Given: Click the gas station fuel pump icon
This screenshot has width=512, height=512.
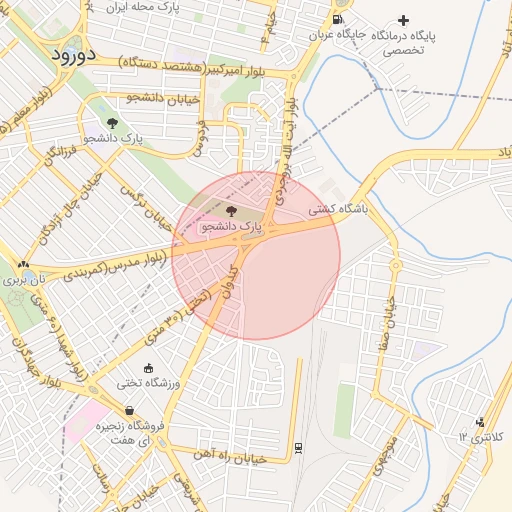Looking at the screenshot, I should click(338, 19).
